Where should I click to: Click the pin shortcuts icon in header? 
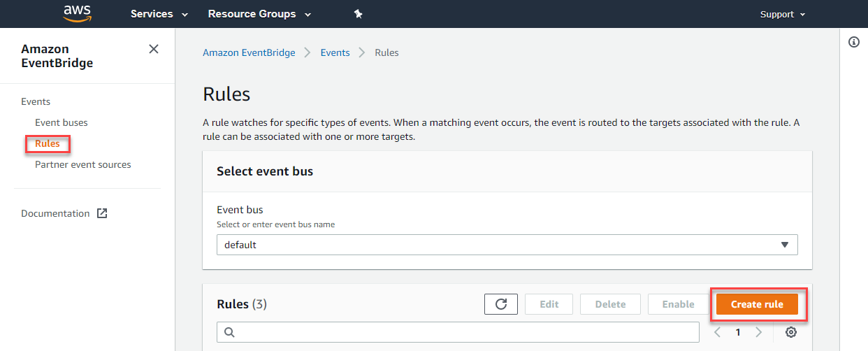[x=358, y=14]
